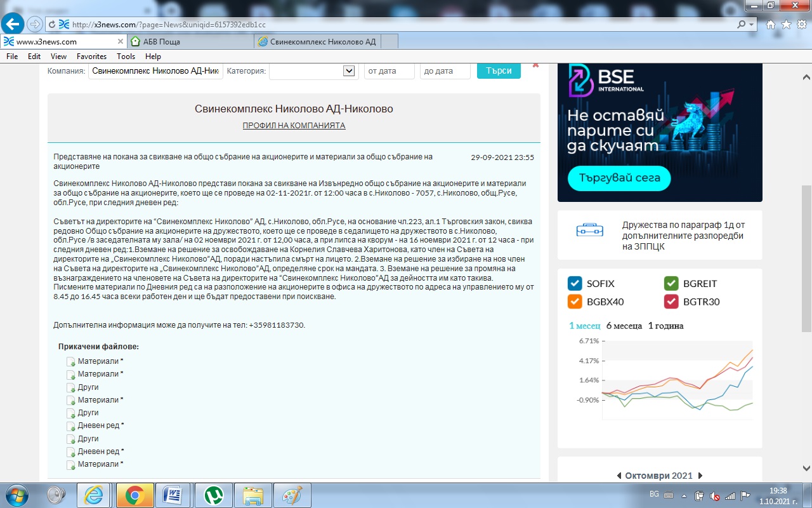This screenshot has width=812, height=508.
Task: Open the address bar search dropdown arrow
Action: (752, 24)
